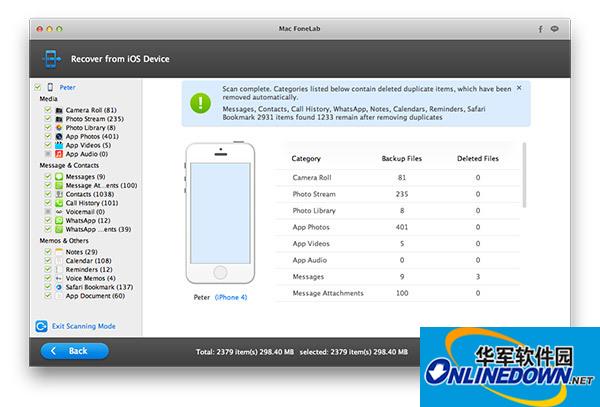Click the Backup Files column header
Screen dimensions: 600x407
point(402,158)
